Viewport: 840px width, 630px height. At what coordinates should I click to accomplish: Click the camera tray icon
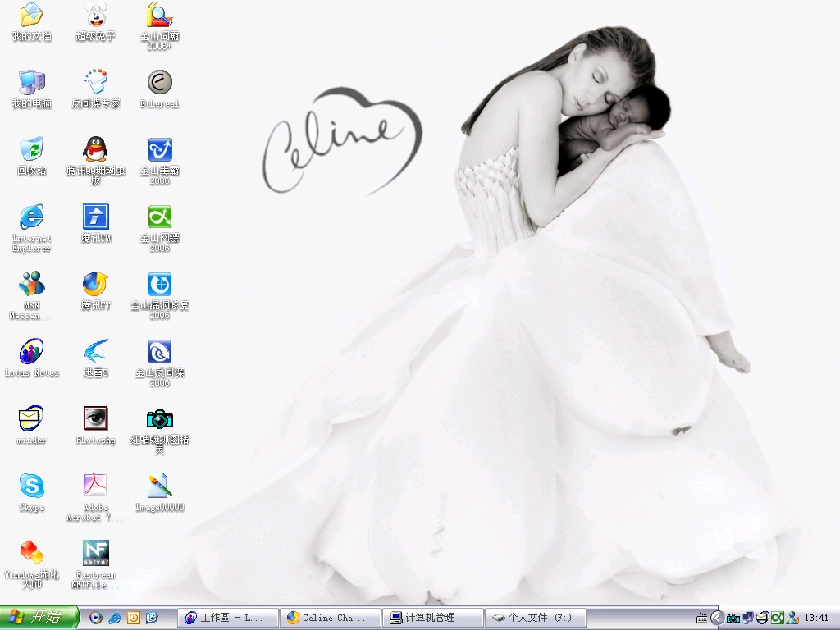[x=733, y=619]
